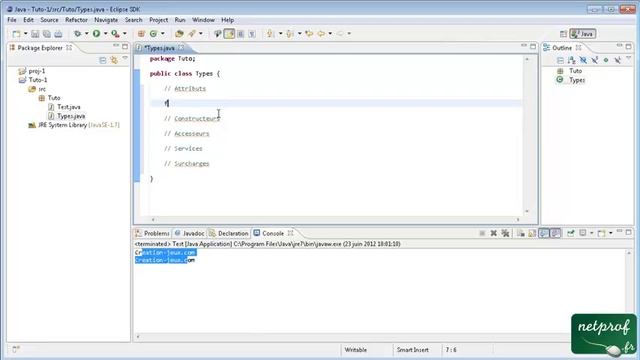Click the Open Perspective icon
Image resolution: width=640 pixels, height=360 pixels.
point(563,34)
